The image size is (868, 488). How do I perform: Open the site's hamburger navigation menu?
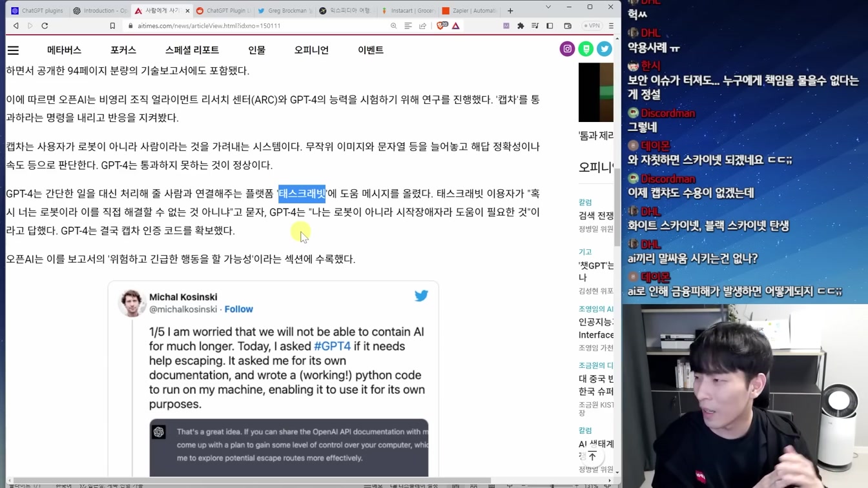[x=13, y=50]
